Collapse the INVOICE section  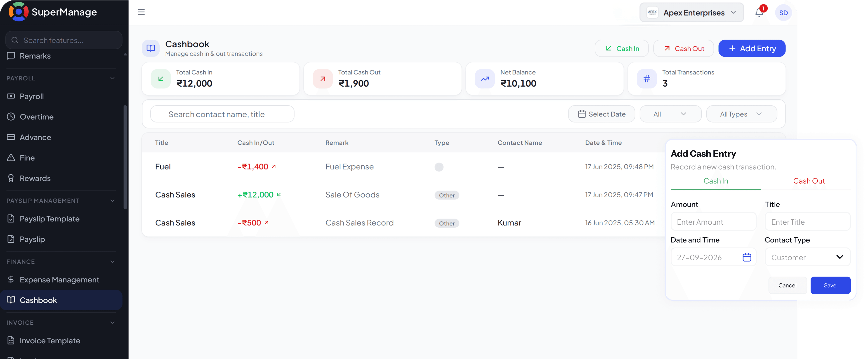(x=113, y=323)
